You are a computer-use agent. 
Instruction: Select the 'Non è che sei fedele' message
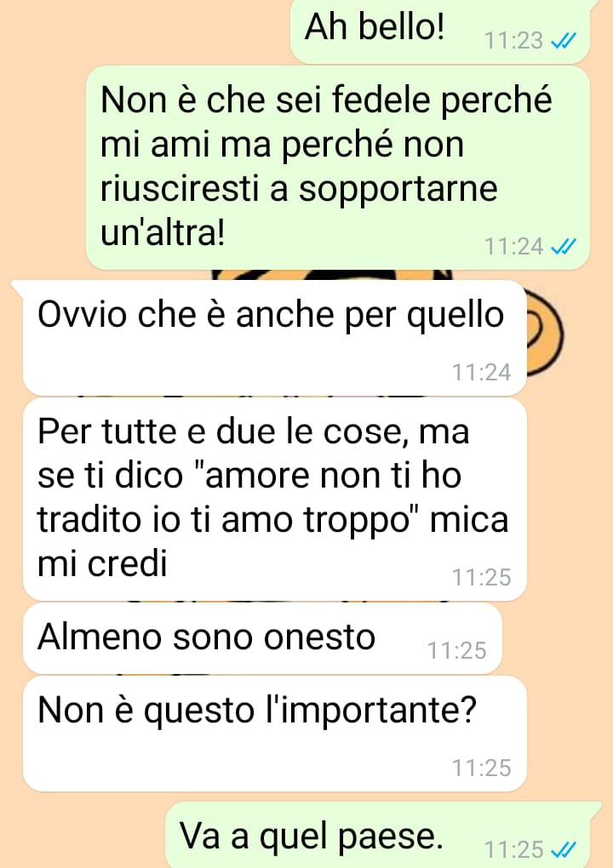338,168
